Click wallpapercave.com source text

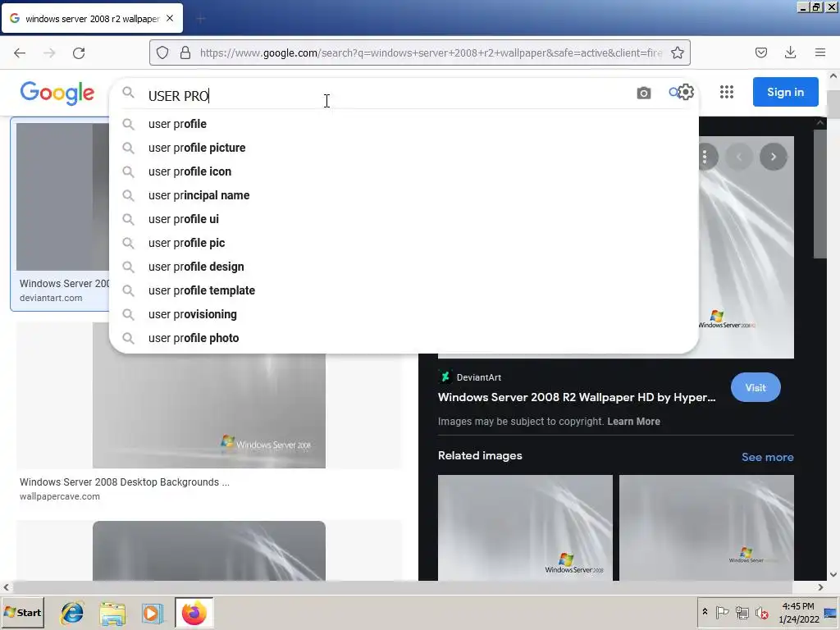tap(59, 496)
